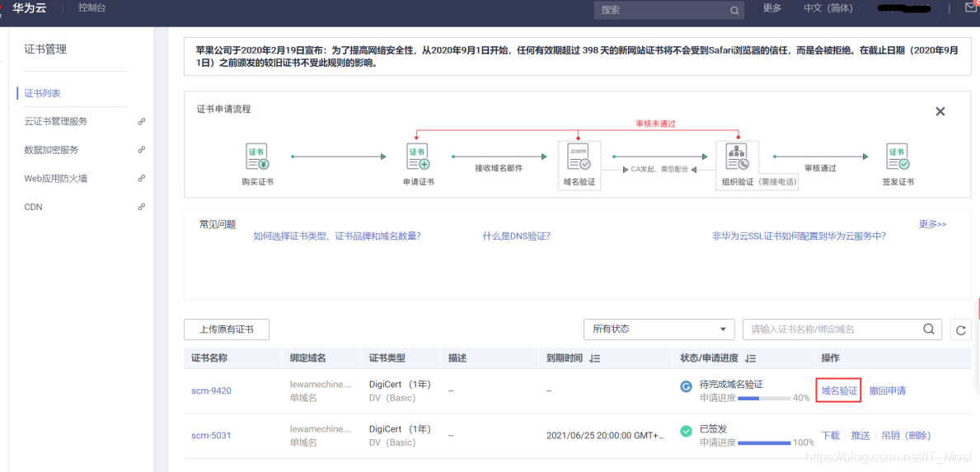The height and width of the screenshot is (472, 980).
Task: Open 中文（简体）language selector
Action: tap(828, 9)
